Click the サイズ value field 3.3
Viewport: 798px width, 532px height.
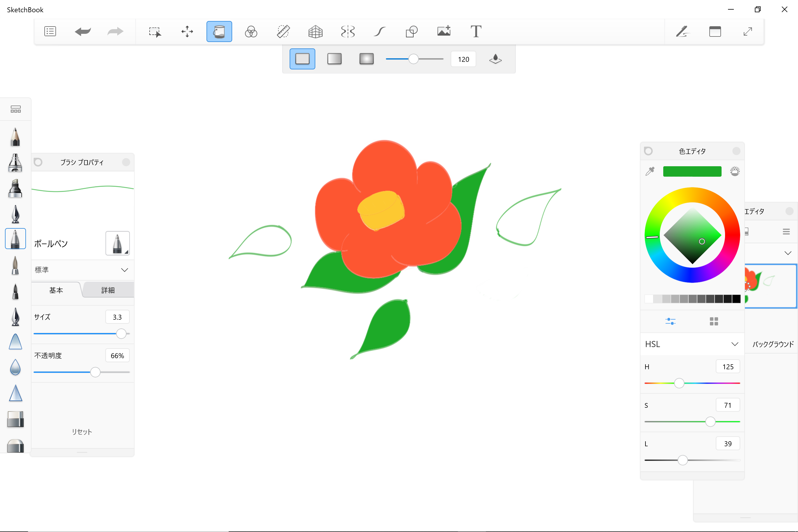pyautogui.click(x=117, y=317)
